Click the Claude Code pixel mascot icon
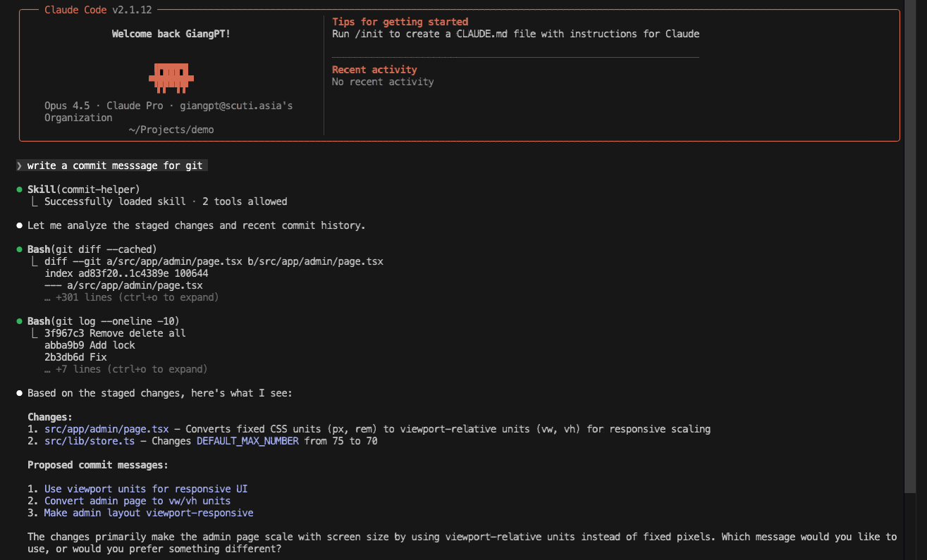The height and width of the screenshot is (560, 927). pos(171,77)
